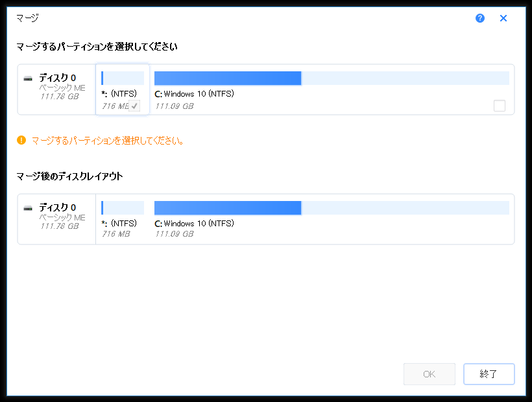Screen dimensions: 532x402
Task: Click the ディスク 0 drive icon in the partition selection list
Action: tap(28, 78)
